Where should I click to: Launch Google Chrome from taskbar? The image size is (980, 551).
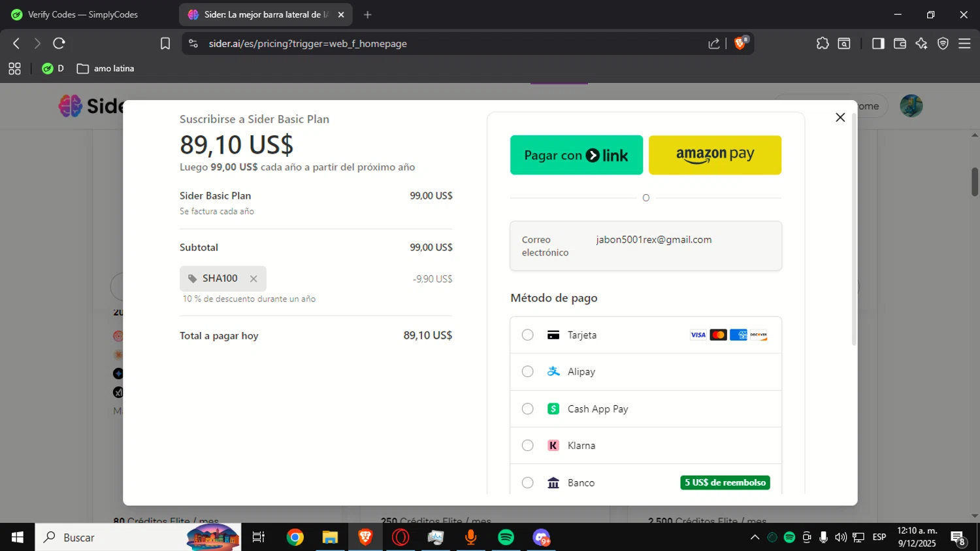295,537
